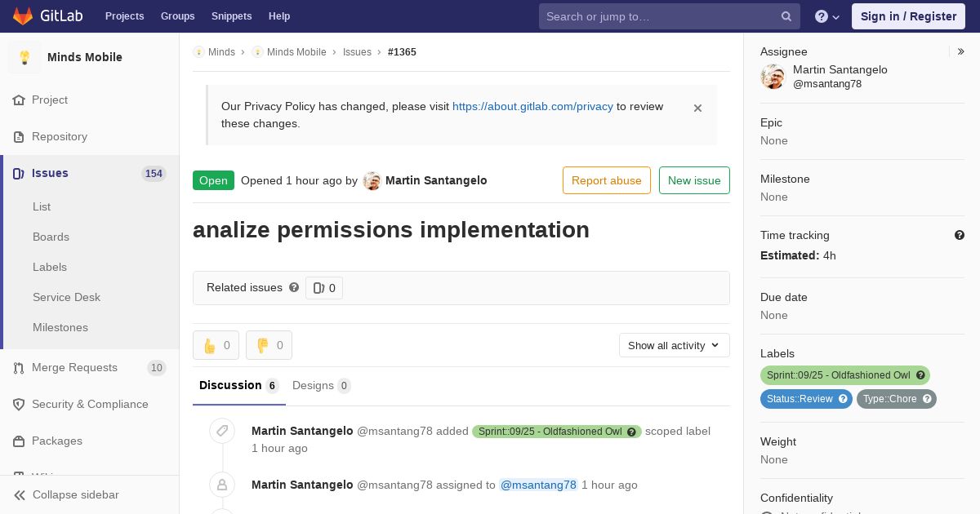Open the gitlab.com privacy link
Image resolution: width=980 pixels, height=514 pixels.
coord(532,106)
